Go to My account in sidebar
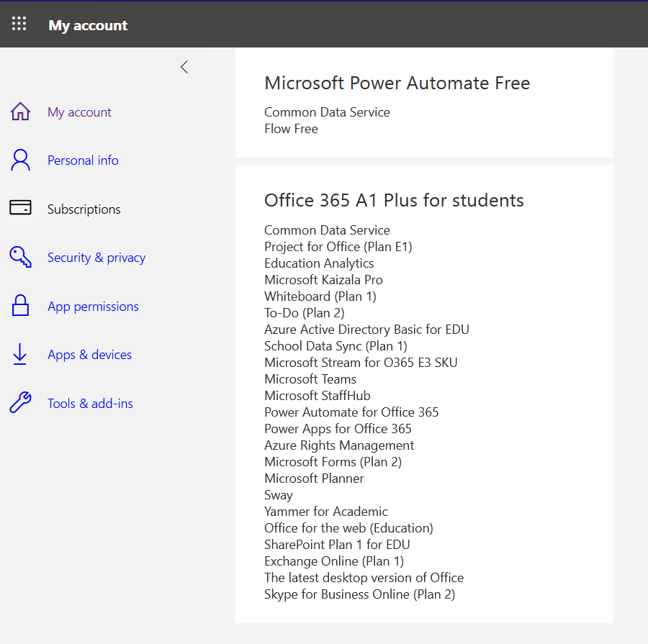648x644 pixels. click(79, 112)
